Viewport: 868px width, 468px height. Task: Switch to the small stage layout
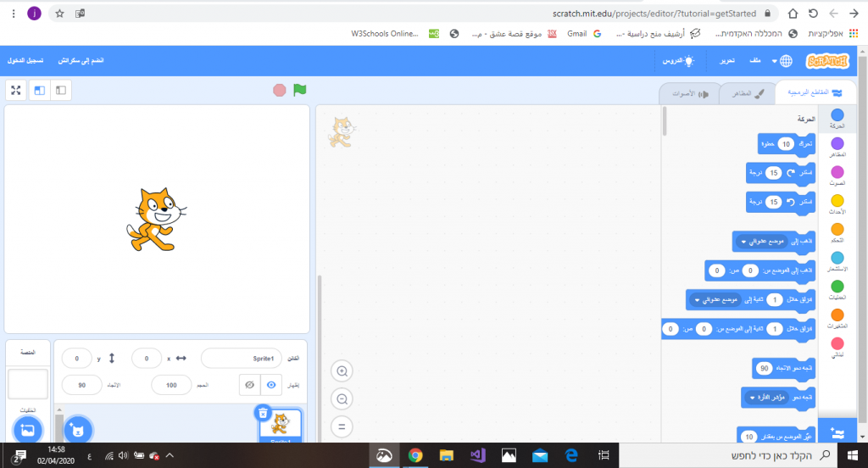61,90
